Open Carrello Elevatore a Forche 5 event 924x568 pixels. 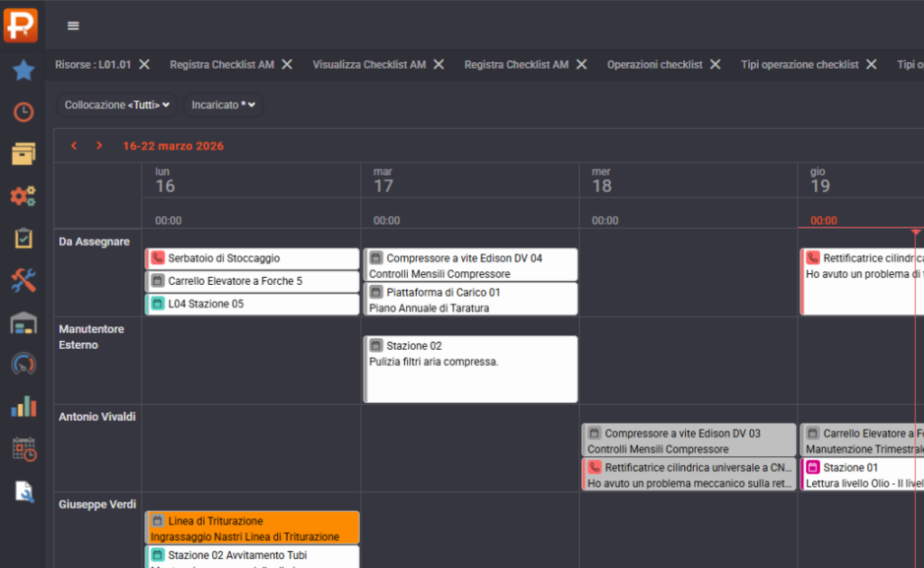(x=253, y=280)
